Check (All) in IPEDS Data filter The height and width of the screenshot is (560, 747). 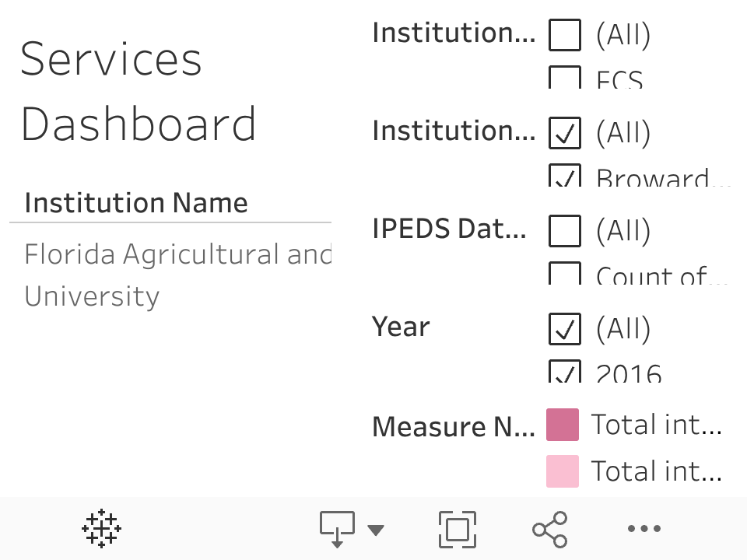click(x=565, y=231)
